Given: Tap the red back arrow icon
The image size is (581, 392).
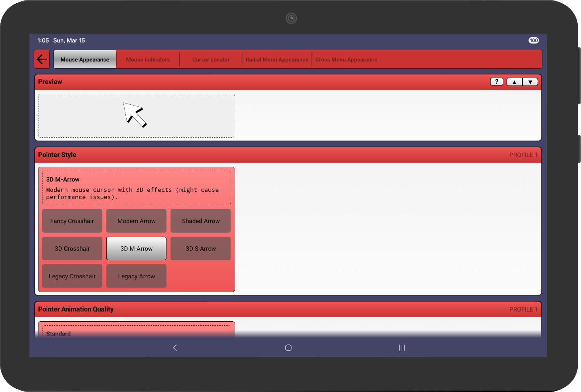Looking at the screenshot, I should click(x=42, y=59).
